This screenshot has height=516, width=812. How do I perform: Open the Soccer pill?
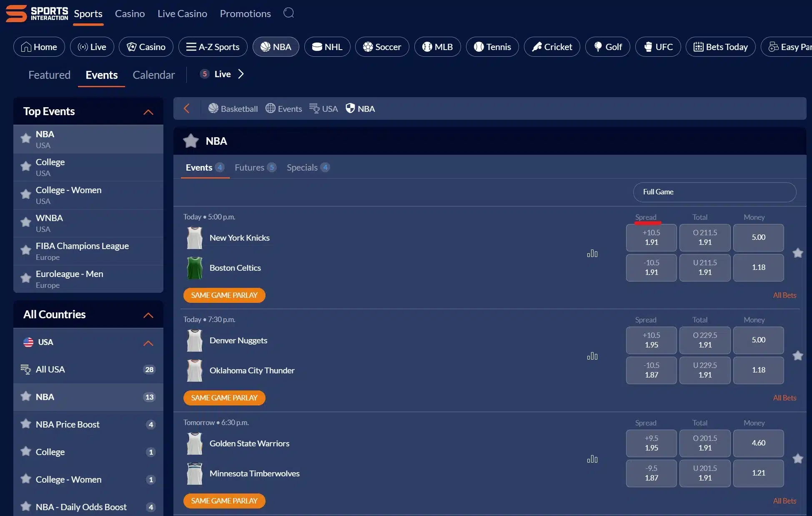coord(382,47)
